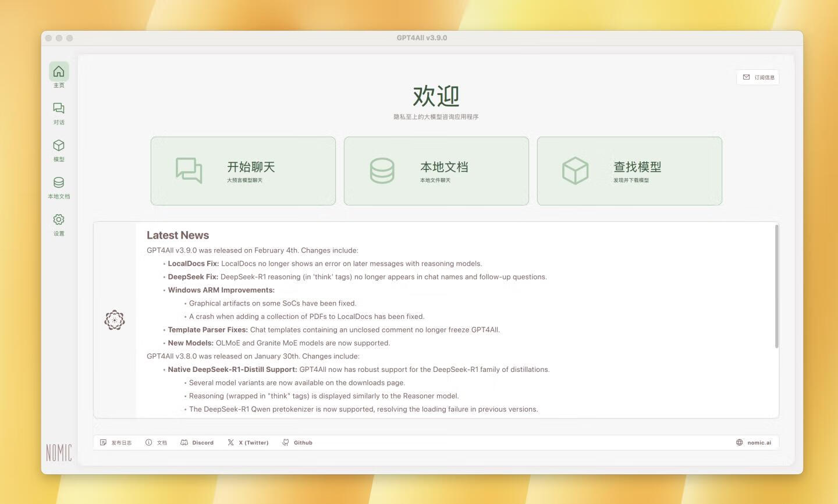838x504 pixels.
Task: Open the Github link
Action: 303,443
